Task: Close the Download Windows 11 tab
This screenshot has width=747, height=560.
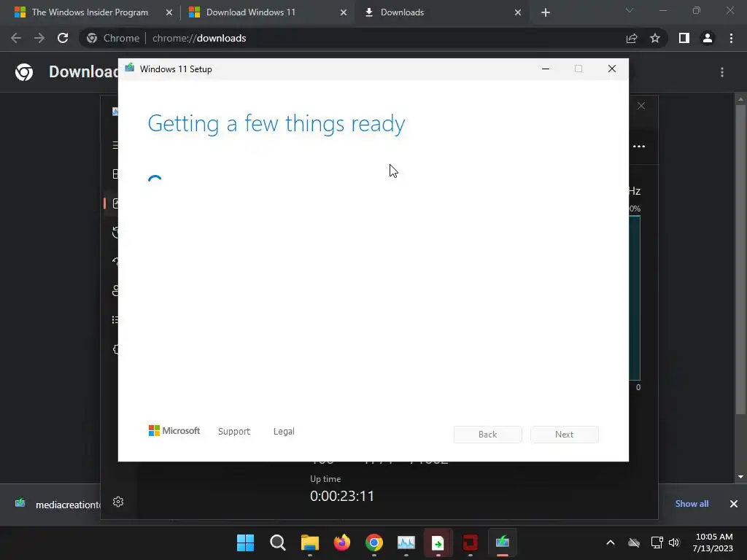Action: tap(344, 12)
